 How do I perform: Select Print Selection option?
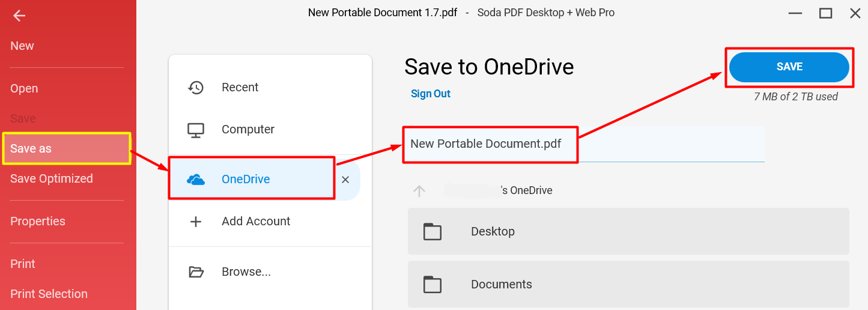click(x=49, y=294)
